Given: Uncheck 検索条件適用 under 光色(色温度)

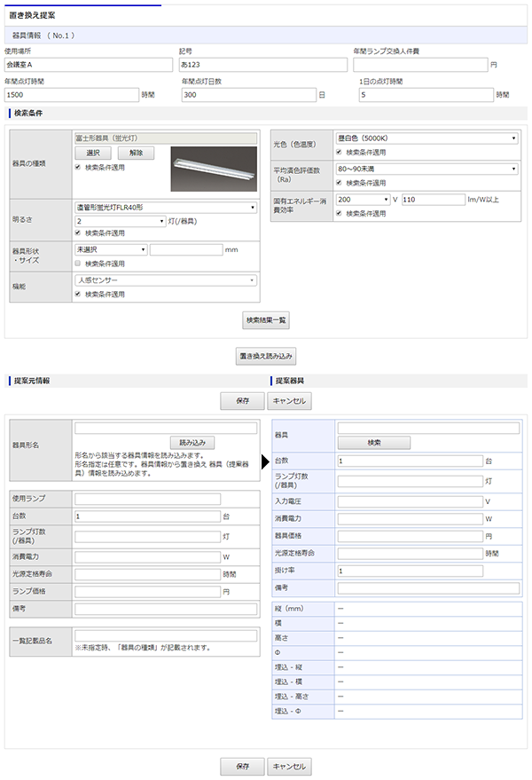Looking at the screenshot, I should pyautogui.click(x=339, y=152).
